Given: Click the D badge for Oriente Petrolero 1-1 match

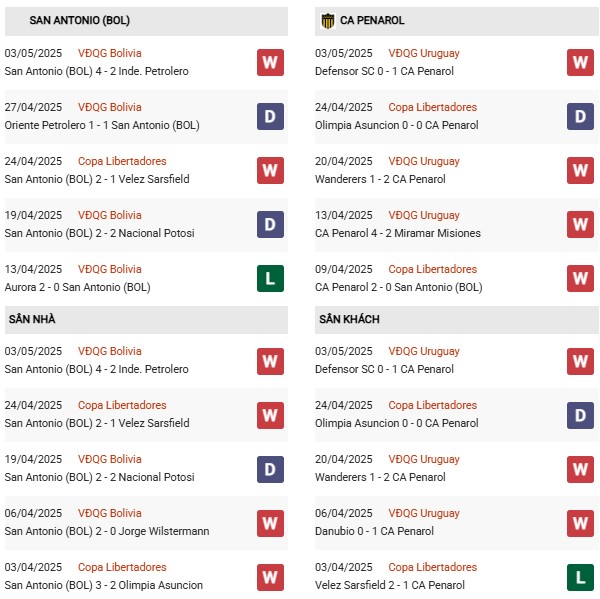Looking at the screenshot, I should (270, 116).
